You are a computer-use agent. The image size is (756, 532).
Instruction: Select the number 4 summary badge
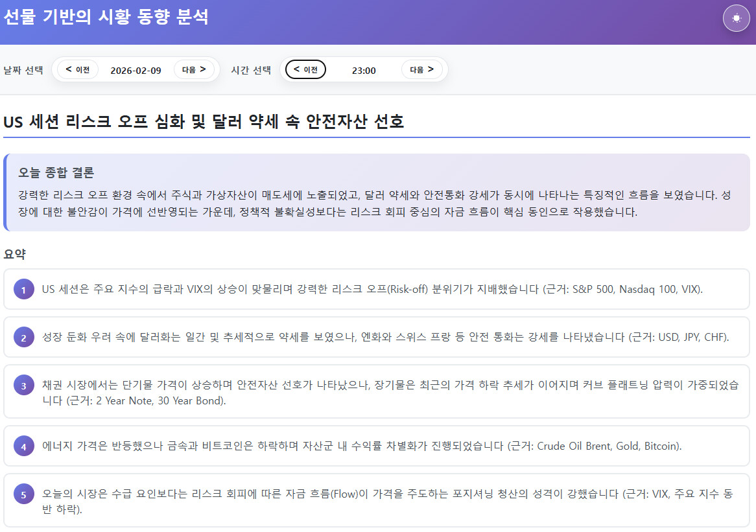coord(23,446)
